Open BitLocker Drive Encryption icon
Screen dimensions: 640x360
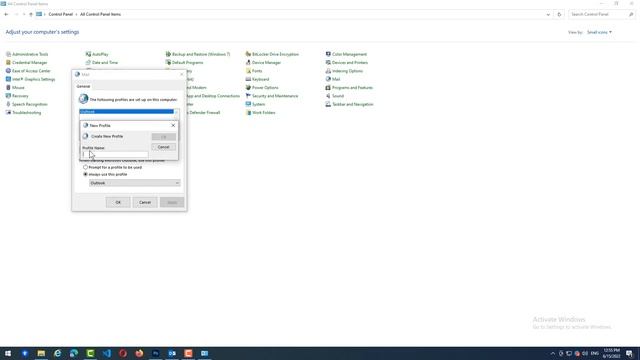point(248,54)
